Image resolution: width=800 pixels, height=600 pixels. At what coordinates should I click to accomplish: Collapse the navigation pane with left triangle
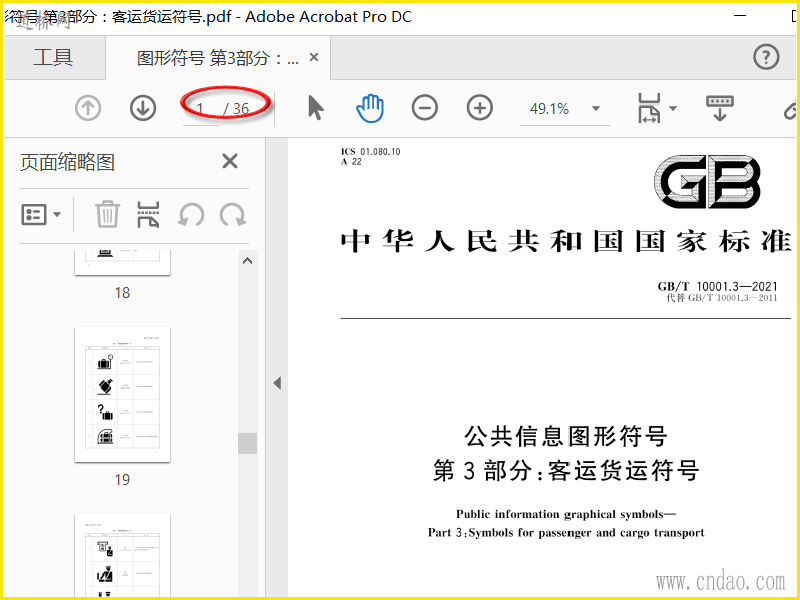click(x=277, y=383)
